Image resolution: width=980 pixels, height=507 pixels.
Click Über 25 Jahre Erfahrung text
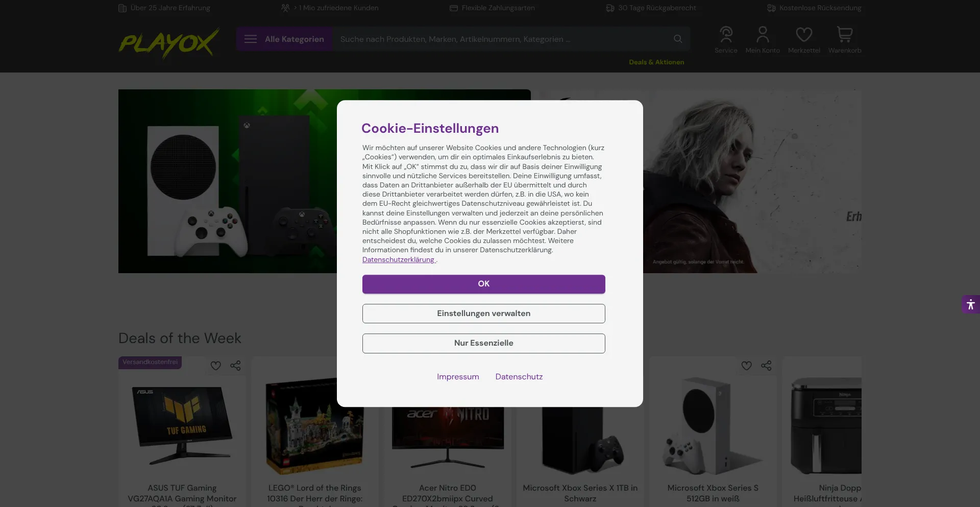pyautogui.click(x=170, y=8)
